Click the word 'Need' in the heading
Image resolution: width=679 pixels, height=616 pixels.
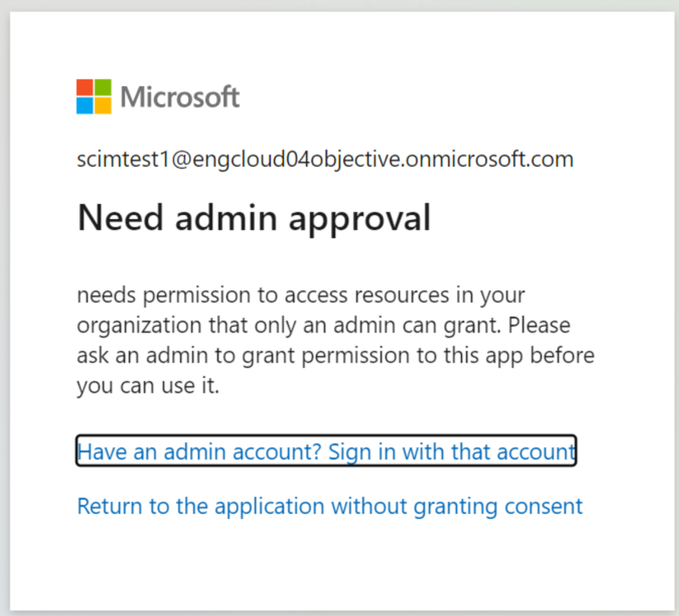(120, 218)
